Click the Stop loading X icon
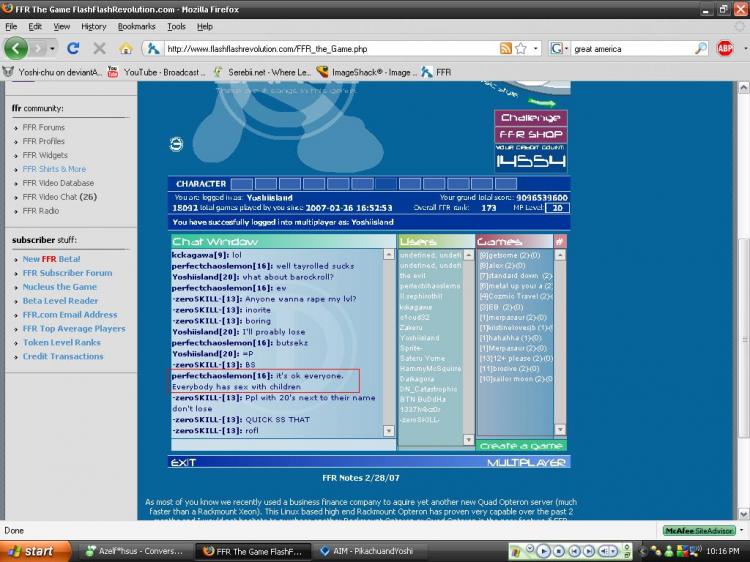This screenshot has height=562, width=750. coord(99,48)
